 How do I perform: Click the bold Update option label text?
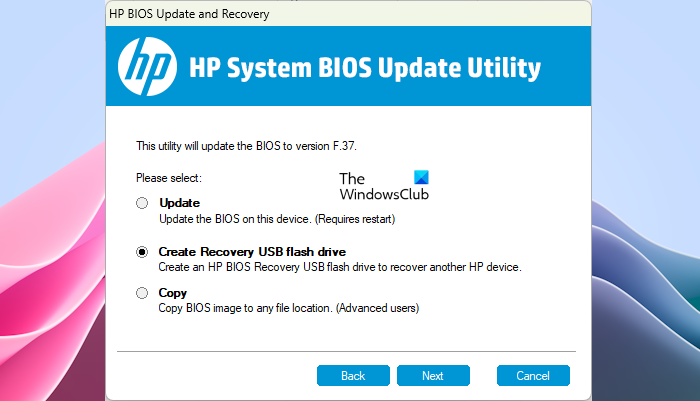point(180,203)
